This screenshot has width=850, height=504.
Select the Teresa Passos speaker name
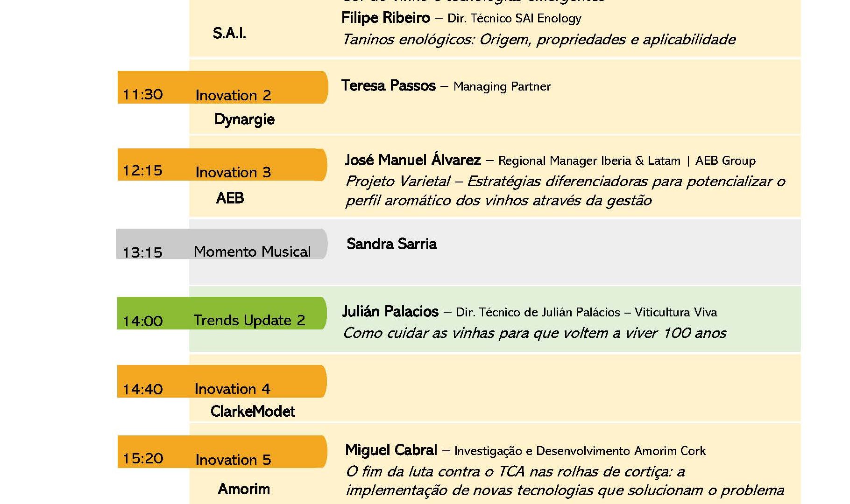[x=388, y=86]
